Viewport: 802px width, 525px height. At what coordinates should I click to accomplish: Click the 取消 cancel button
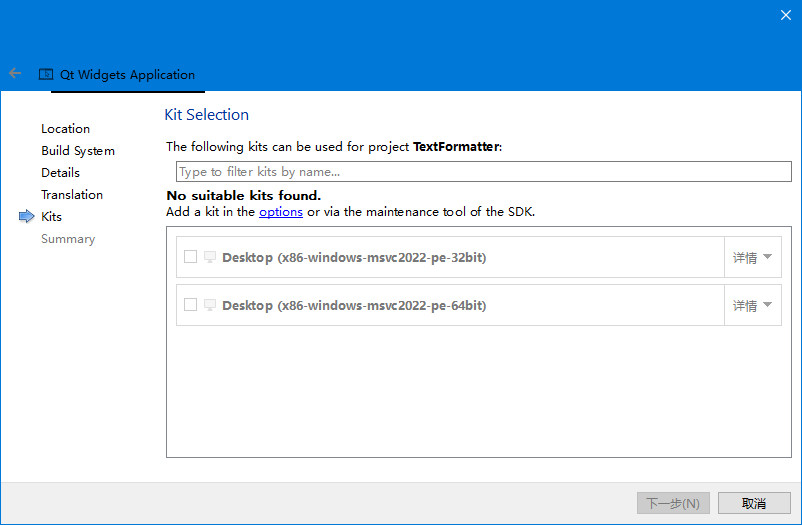(x=754, y=504)
